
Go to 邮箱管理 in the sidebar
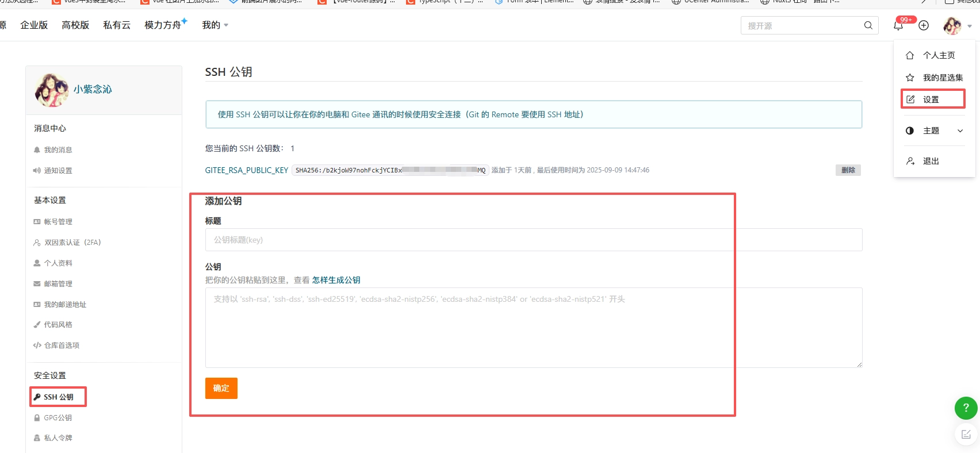click(x=58, y=284)
